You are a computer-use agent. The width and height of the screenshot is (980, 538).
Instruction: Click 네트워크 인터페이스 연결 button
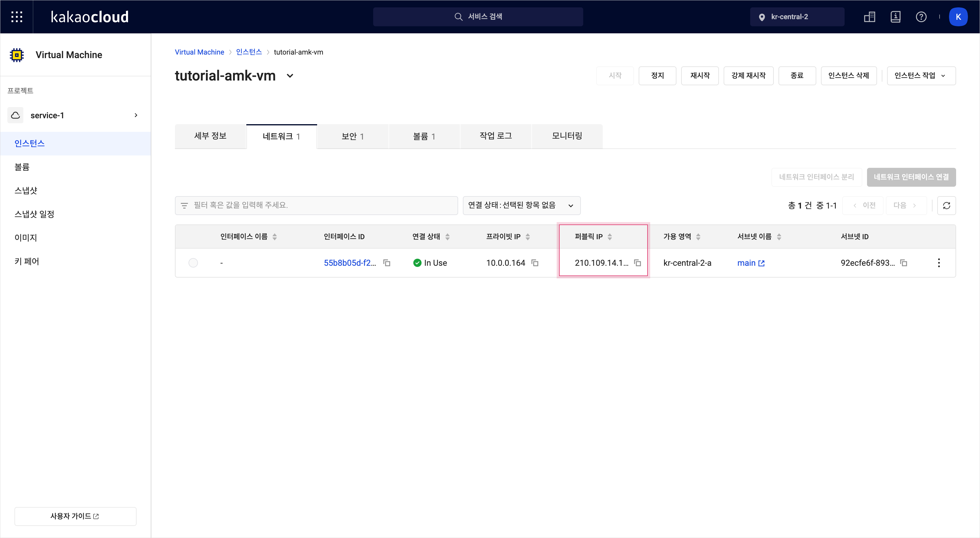pyautogui.click(x=911, y=177)
